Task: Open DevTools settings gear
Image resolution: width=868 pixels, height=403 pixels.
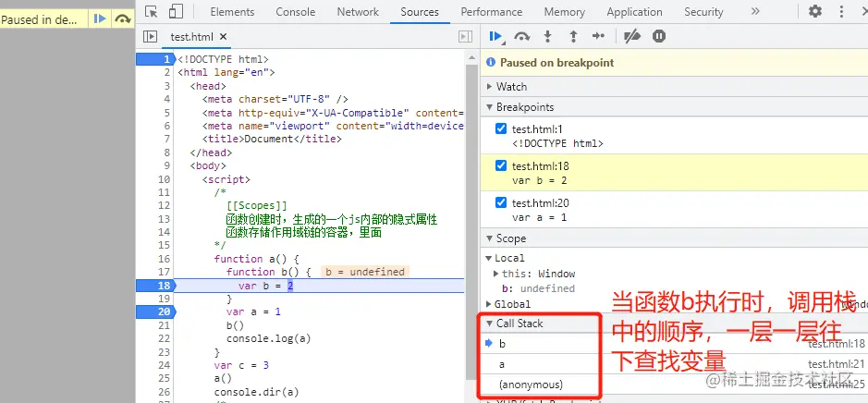Action: tap(815, 11)
